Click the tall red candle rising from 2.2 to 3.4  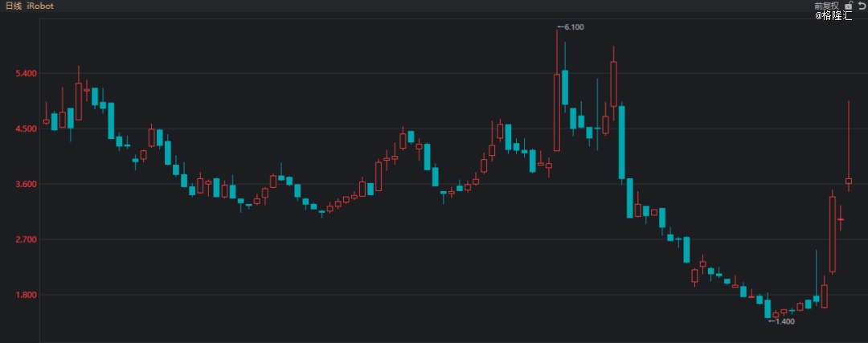tap(833, 234)
